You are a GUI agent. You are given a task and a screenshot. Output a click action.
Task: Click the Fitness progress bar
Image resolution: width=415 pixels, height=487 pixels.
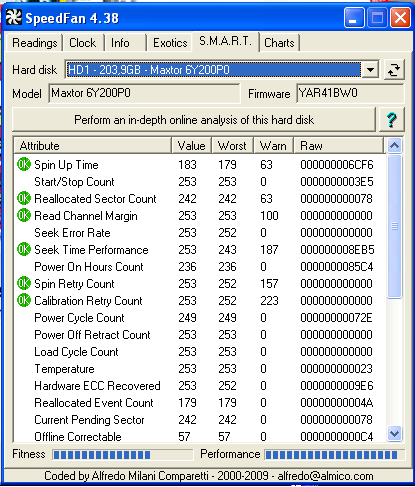(x=123, y=455)
